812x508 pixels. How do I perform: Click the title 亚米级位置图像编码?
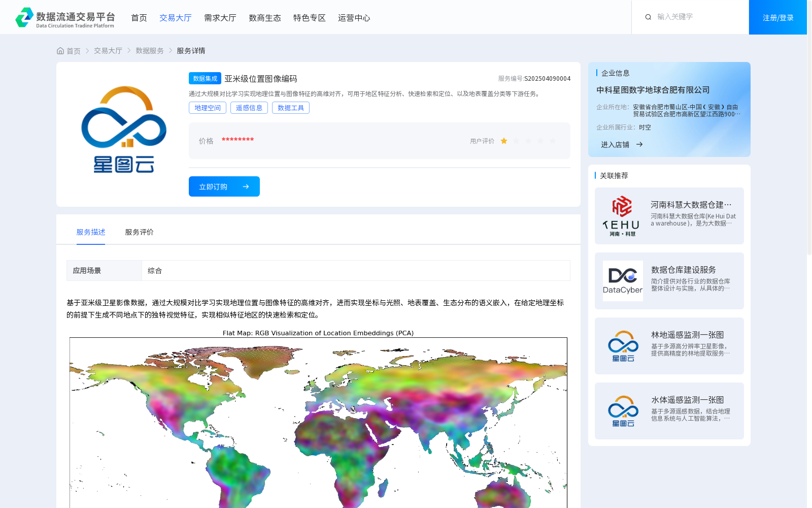(261, 79)
